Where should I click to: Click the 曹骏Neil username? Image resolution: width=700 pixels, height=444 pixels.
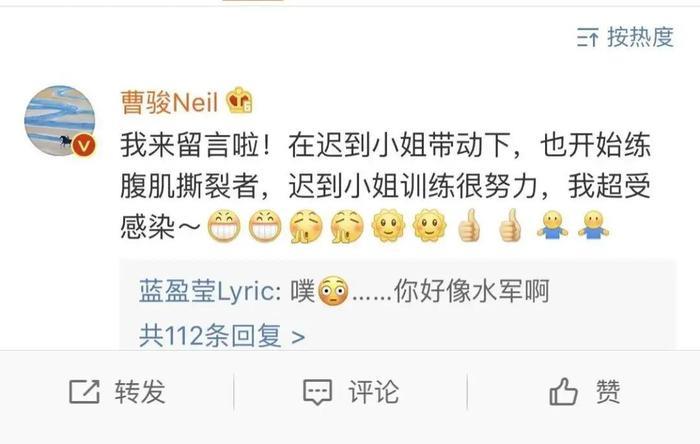click(169, 102)
